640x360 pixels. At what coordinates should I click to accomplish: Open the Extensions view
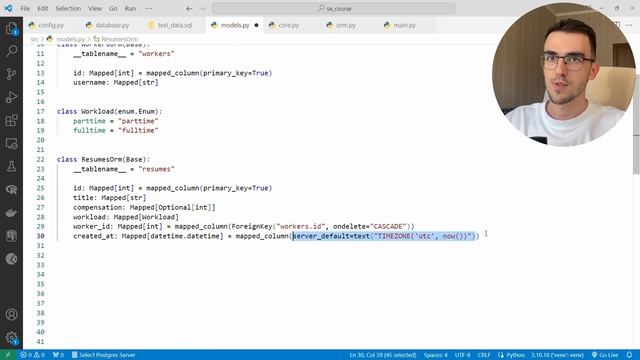(11, 120)
